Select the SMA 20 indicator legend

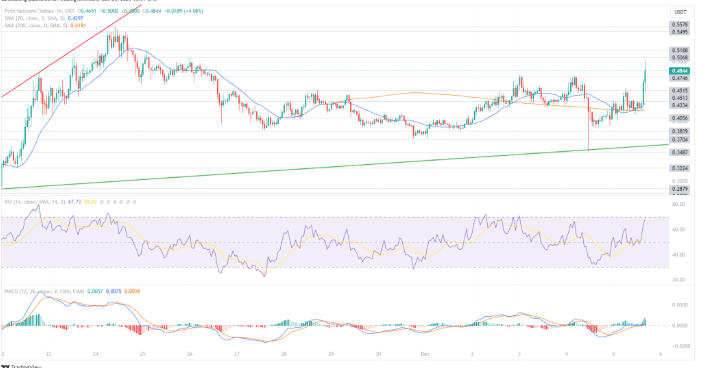pos(35,18)
